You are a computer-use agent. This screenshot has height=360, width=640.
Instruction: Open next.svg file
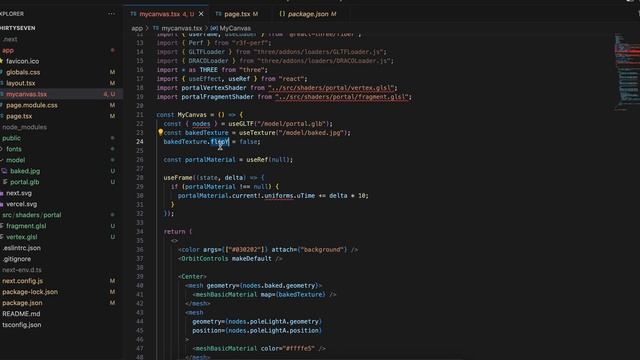[19, 193]
